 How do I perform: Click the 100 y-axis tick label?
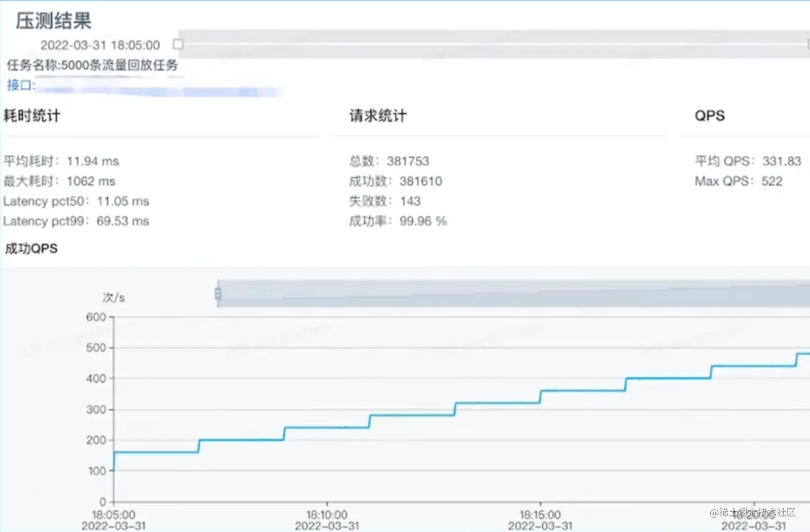96,471
